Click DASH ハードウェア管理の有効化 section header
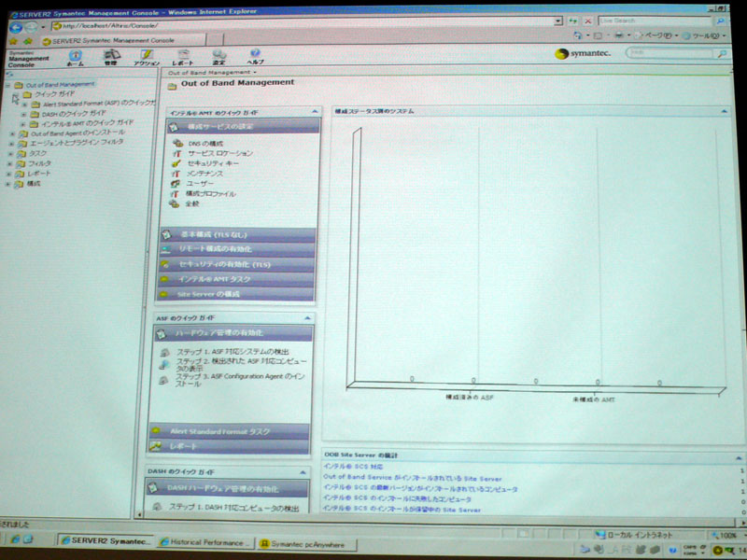747x560 pixels. pos(228,488)
